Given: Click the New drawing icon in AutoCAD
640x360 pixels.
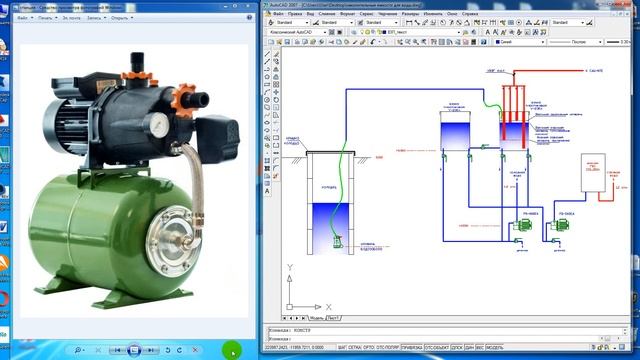Looking at the screenshot, I should click(x=271, y=42).
